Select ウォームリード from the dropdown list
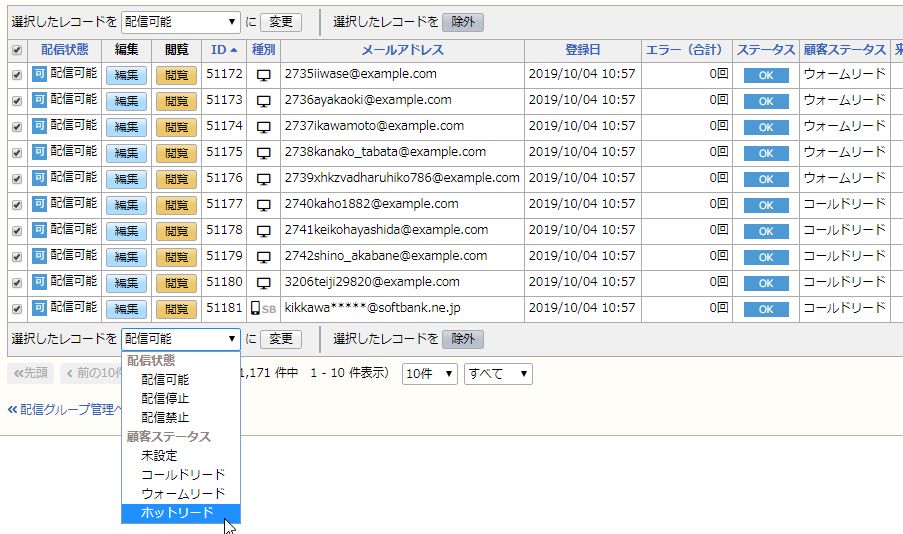Screen dimensions: 903x534 tap(181, 494)
